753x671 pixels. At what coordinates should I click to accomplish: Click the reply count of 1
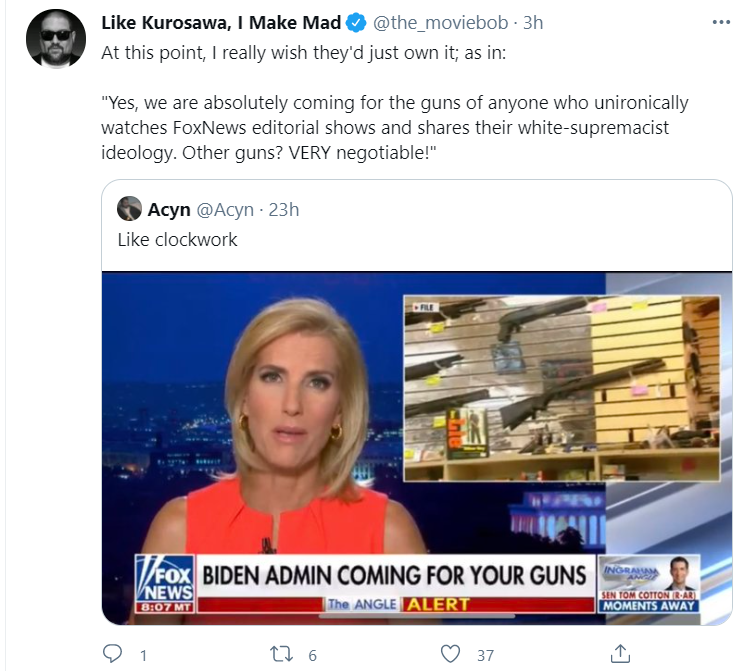coord(143,655)
